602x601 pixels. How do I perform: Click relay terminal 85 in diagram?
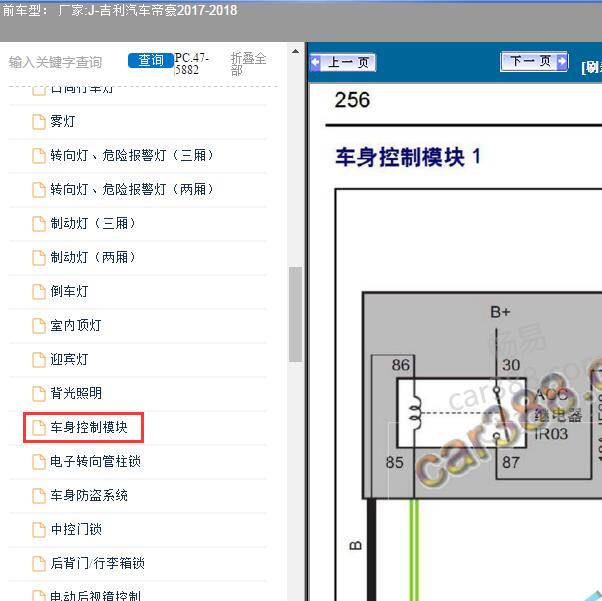pyautogui.click(x=395, y=462)
